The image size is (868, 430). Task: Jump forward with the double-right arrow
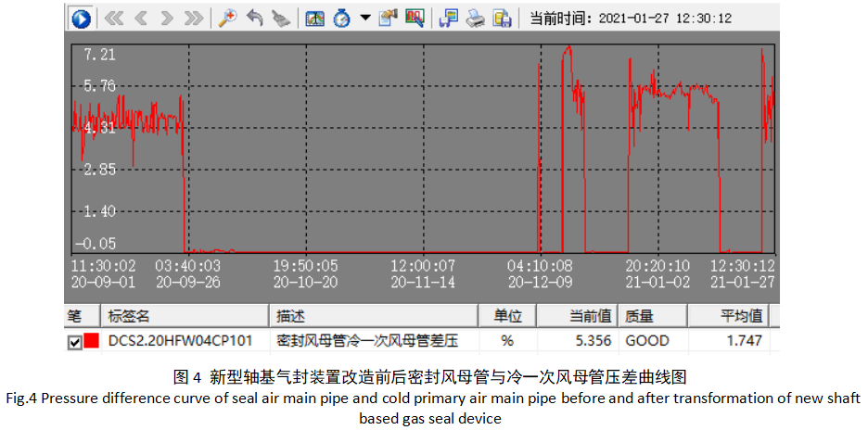pyautogui.click(x=193, y=18)
